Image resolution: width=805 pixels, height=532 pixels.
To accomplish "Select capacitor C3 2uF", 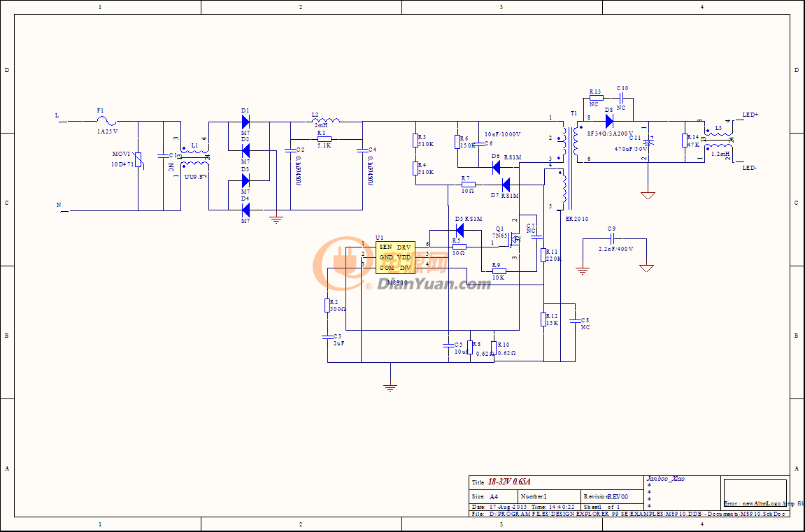I will [327, 337].
